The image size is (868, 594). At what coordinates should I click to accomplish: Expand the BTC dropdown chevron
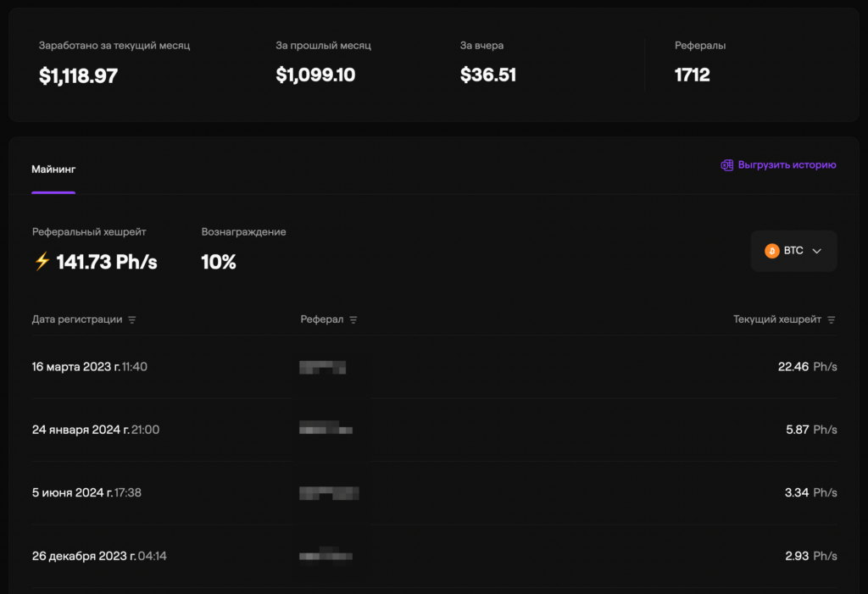pos(817,252)
